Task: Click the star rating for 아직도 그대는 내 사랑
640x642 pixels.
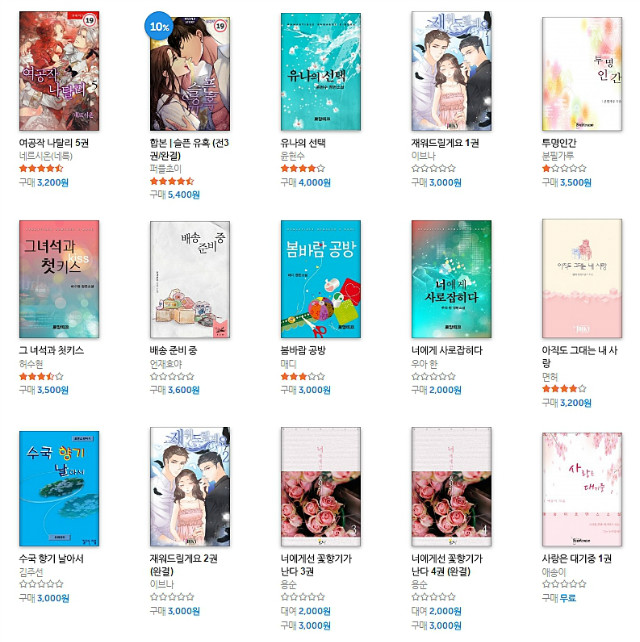Action: click(564, 389)
